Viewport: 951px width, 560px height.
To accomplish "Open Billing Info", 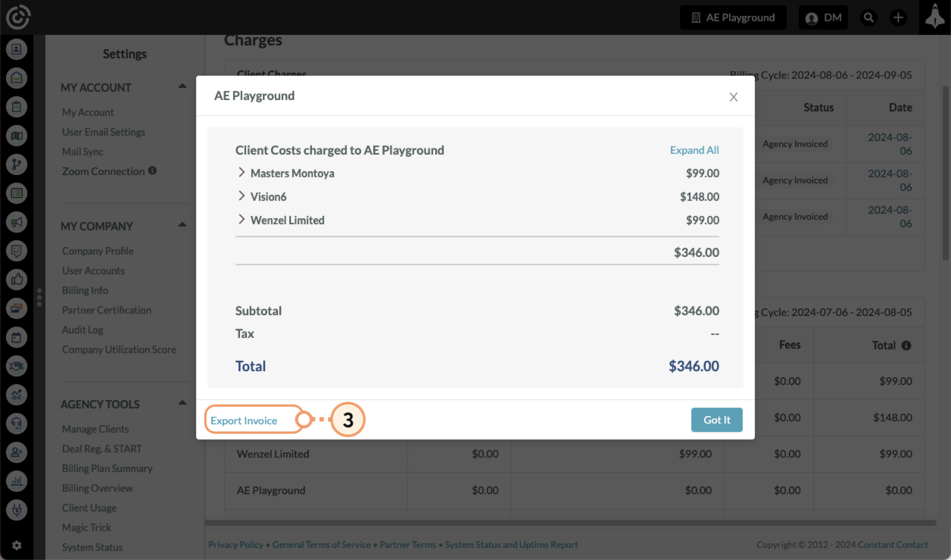I will coord(85,290).
